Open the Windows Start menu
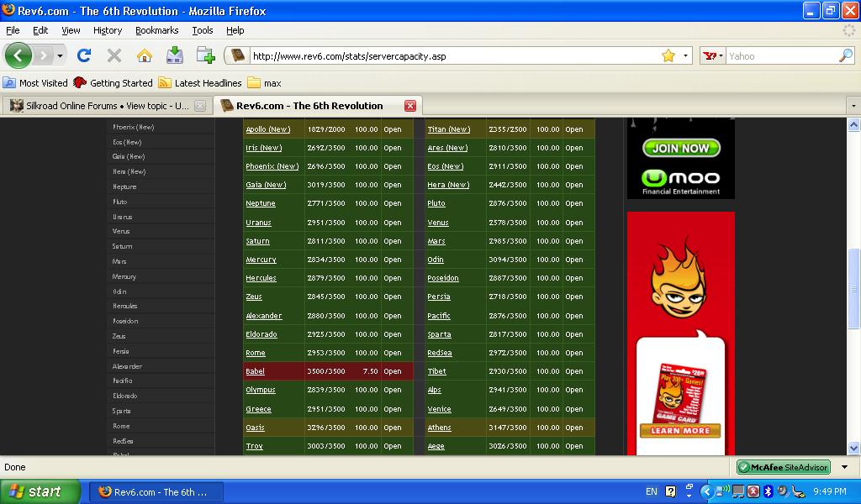861x504 pixels. coord(40,491)
